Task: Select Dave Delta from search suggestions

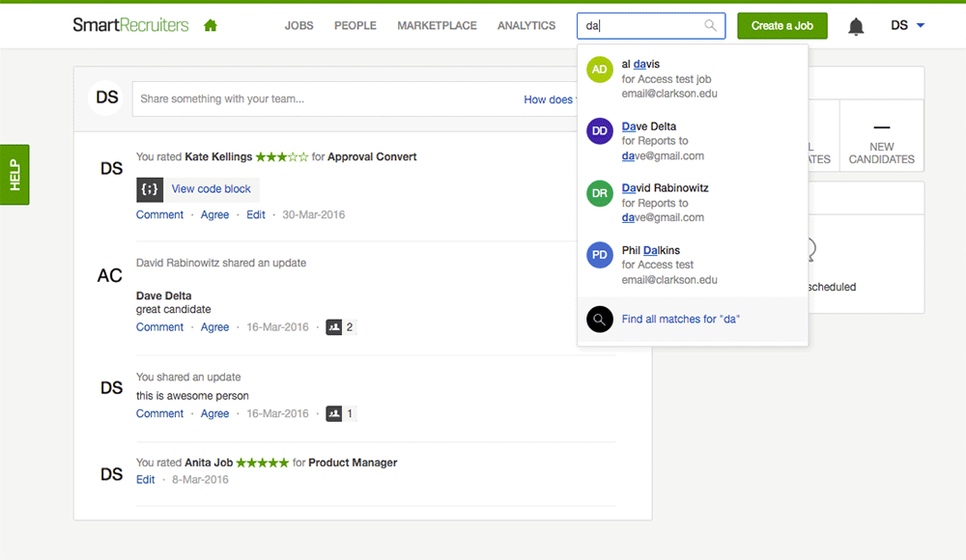Action: (649, 126)
